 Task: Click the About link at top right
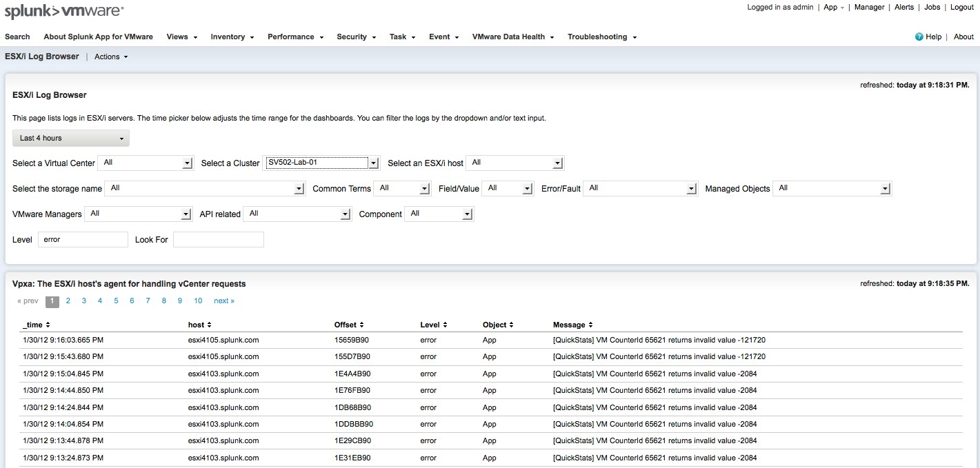(x=963, y=37)
